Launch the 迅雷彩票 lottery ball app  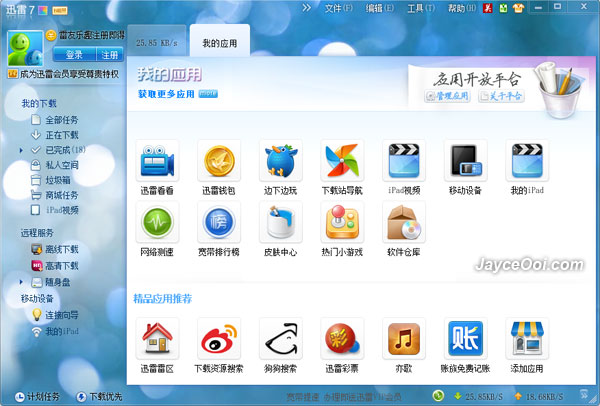(342, 338)
